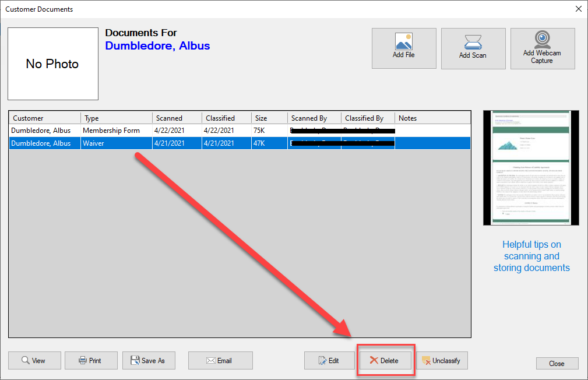Click the Add File picture icon
Screen dimensions: 588x380
tap(403, 41)
